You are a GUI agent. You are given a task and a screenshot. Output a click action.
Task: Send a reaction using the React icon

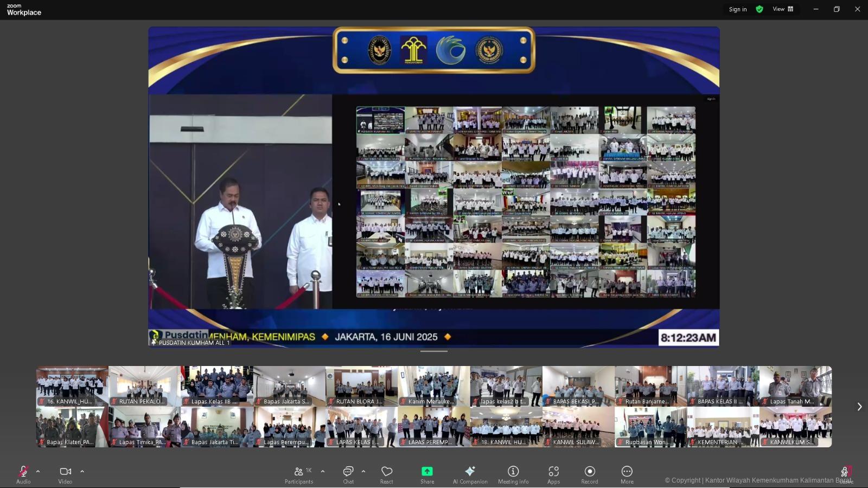[386, 474]
